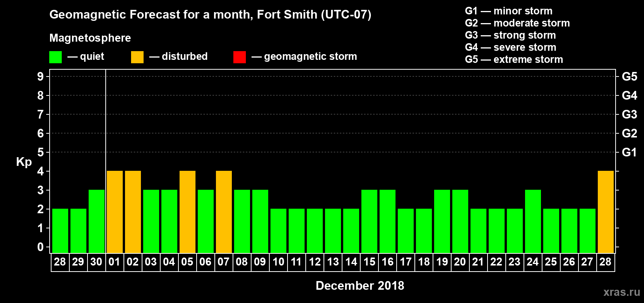
Task: Click date label 06 on the x-axis
Action: coord(205,262)
